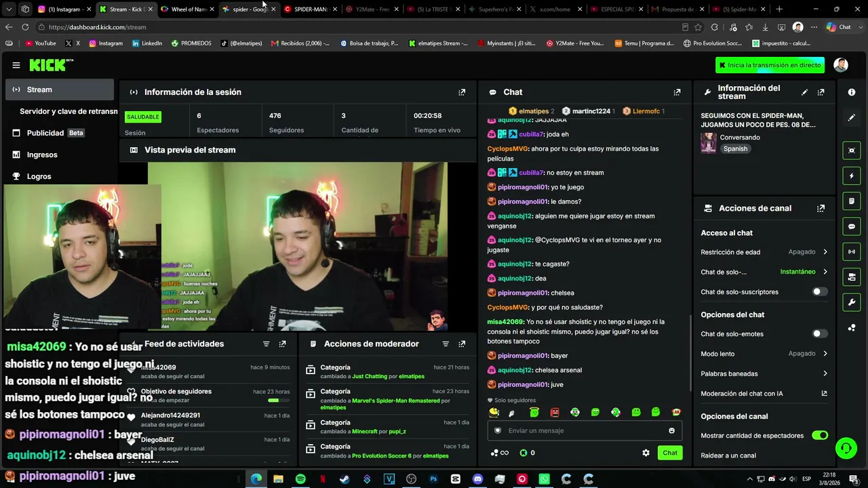Focus the Enviar un mensaje input
868x488 pixels.
pyautogui.click(x=585, y=430)
